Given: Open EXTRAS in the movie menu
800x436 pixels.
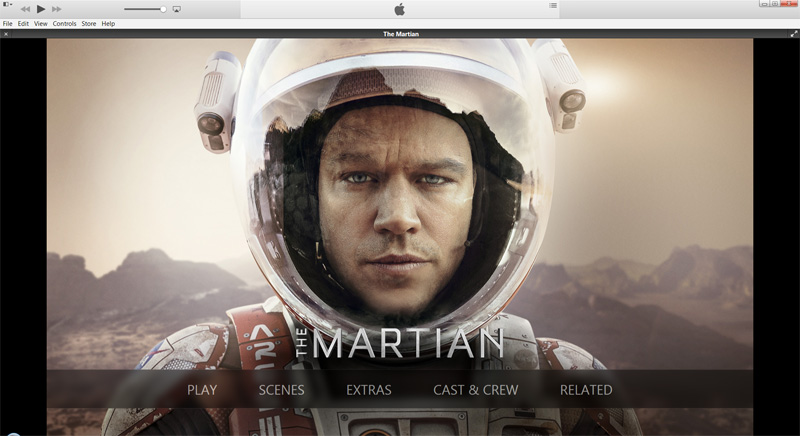Looking at the screenshot, I should click(x=369, y=390).
